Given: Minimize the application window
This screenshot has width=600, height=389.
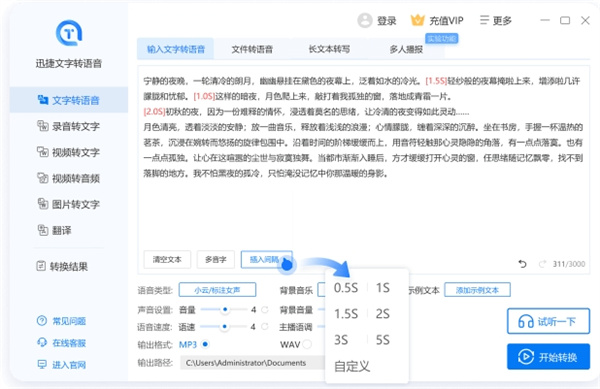Looking at the screenshot, I should [x=545, y=20].
